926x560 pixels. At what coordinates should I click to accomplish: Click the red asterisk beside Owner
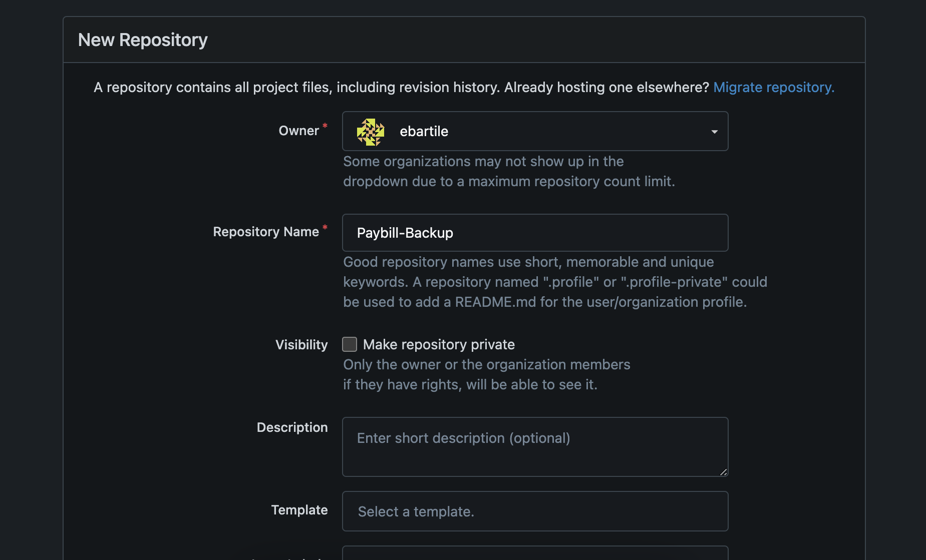click(x=325, y=126)
